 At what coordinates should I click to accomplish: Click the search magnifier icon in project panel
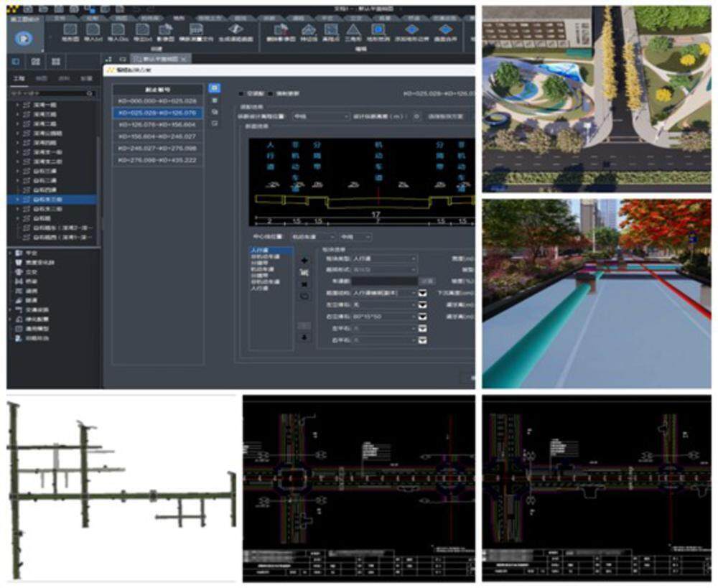(90, 93)
